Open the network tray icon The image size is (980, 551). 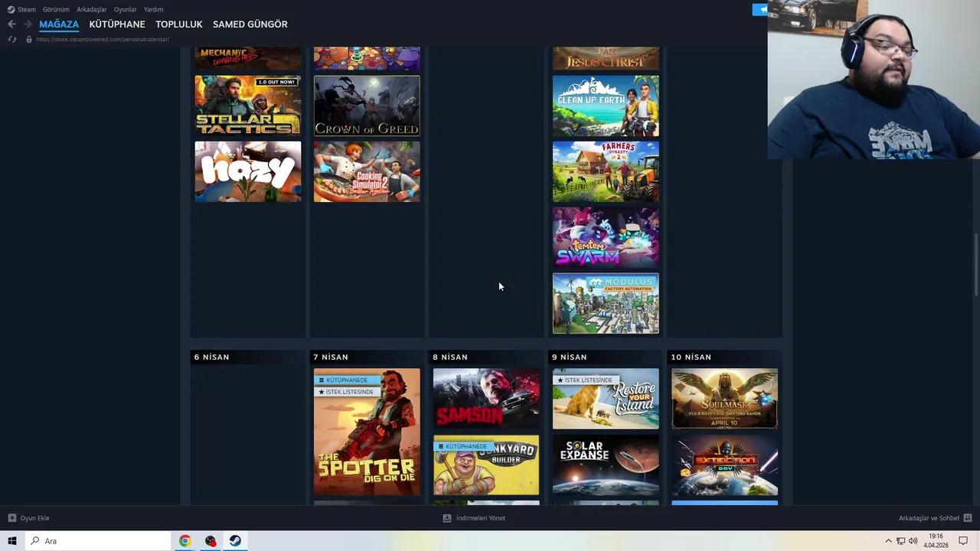tap(900, 541)
